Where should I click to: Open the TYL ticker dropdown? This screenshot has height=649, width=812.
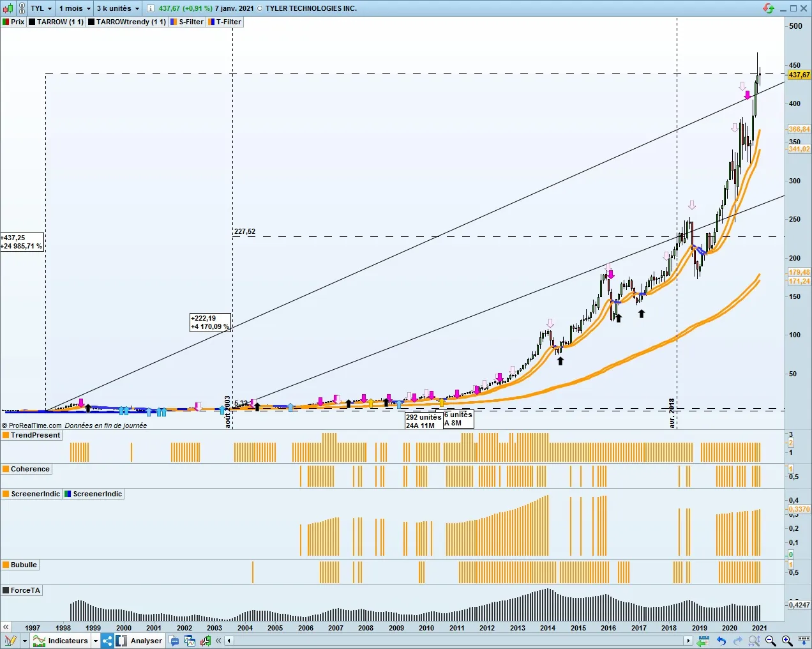(41, 8)
